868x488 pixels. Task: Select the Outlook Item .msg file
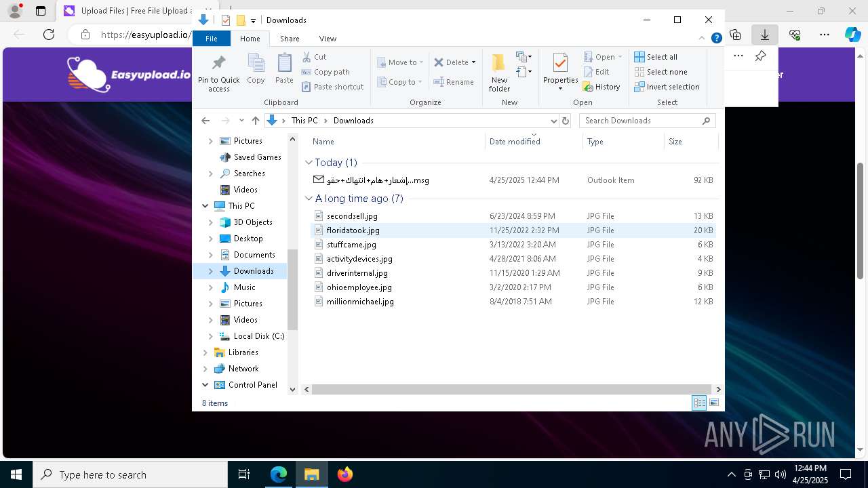pos(512,180)
